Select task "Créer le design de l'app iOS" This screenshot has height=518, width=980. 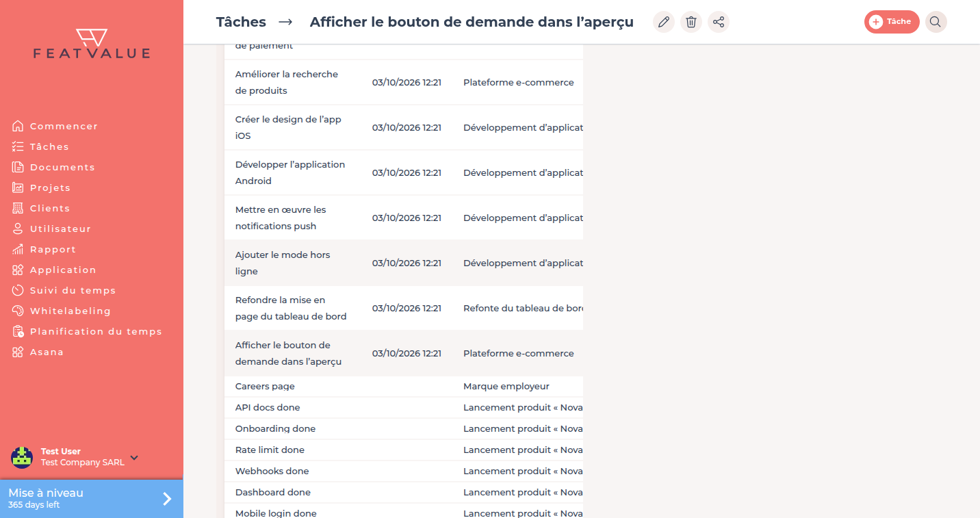pos(404,127)
